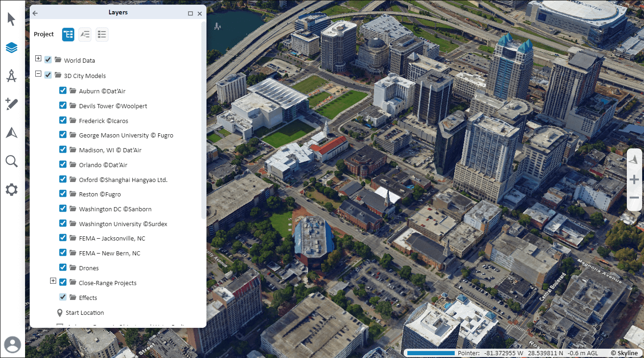
Task: Switch to the sorted objects view in Layers
Action: tap(85, 34)
